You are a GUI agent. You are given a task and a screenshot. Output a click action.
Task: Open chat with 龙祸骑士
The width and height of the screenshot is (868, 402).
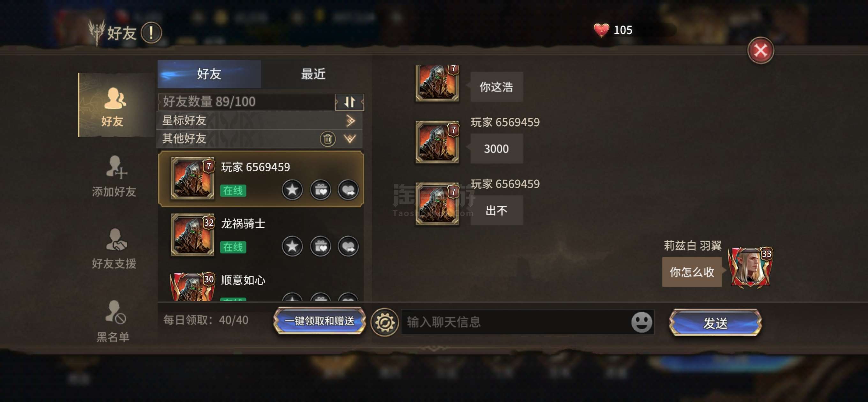(348, 246)
